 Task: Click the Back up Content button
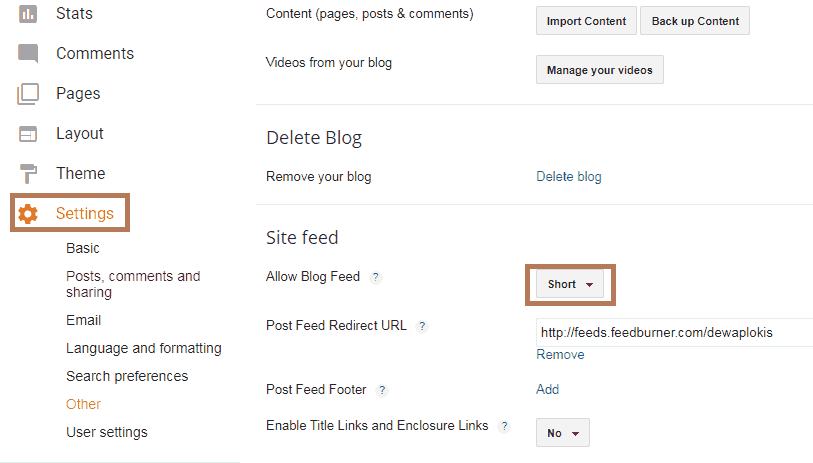[695, 21]
